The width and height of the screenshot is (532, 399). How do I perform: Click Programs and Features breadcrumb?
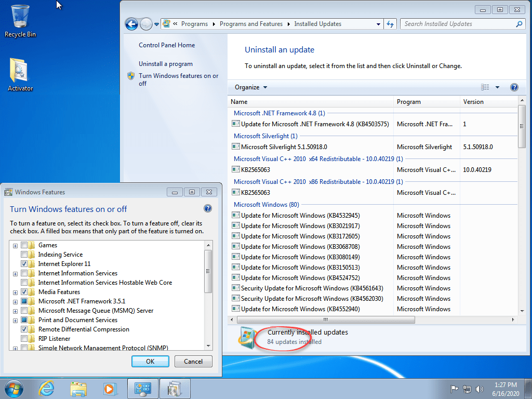point(251,24)
